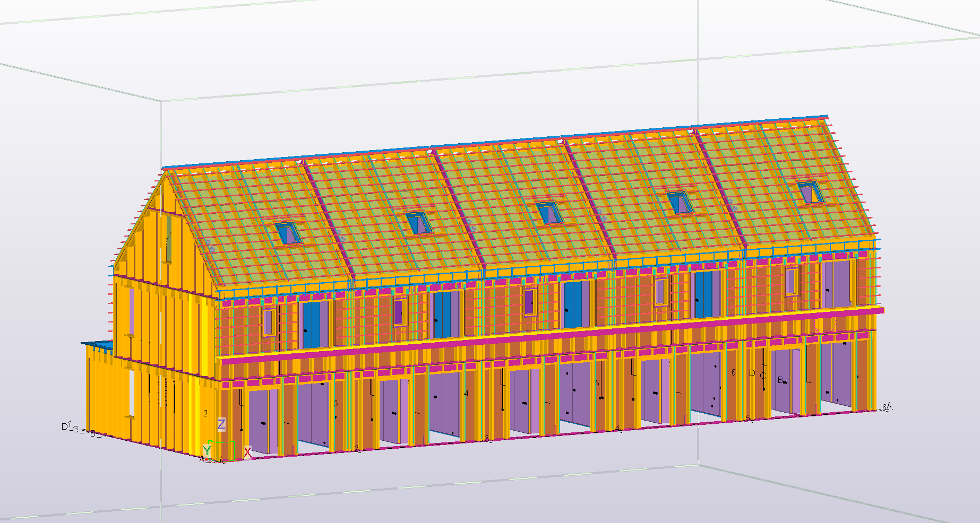
Task: Click the red X axis label
Action: (x=247, y=452)
